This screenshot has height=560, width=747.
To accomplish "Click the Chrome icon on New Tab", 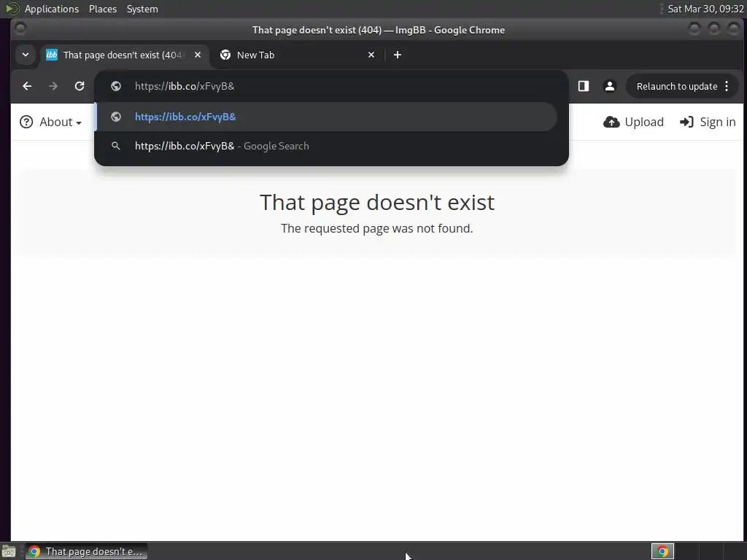I will tap(225, 55).
